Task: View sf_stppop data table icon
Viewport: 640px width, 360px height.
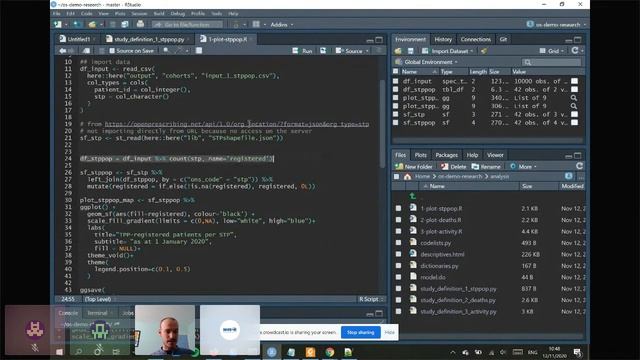Action: tap(574, 122)
